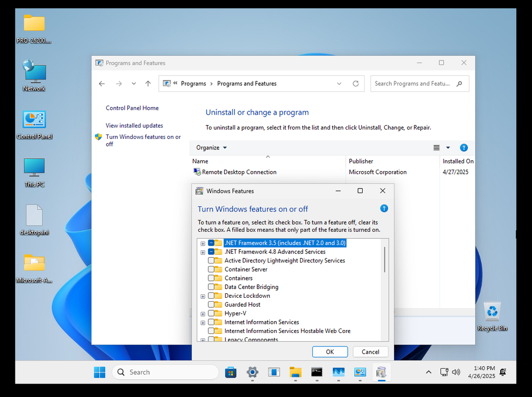Open the Organize dropdown menu

212,148
